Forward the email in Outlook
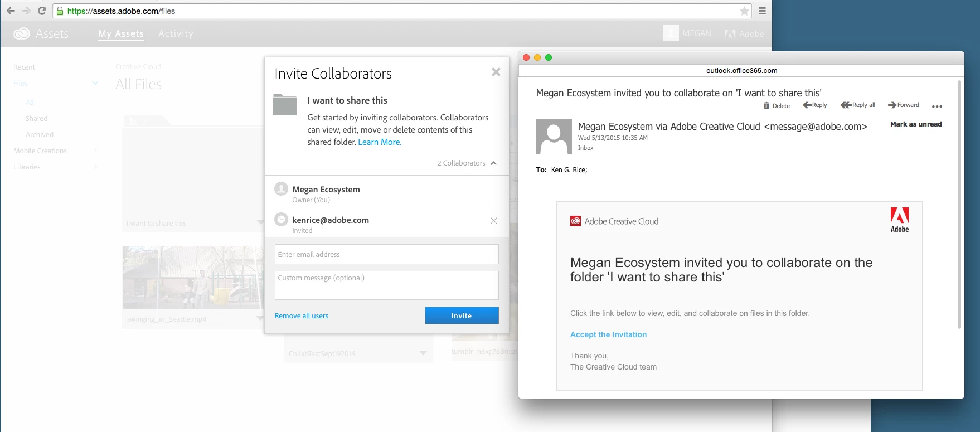The image size is (980, 432). (x=904, y=105)
